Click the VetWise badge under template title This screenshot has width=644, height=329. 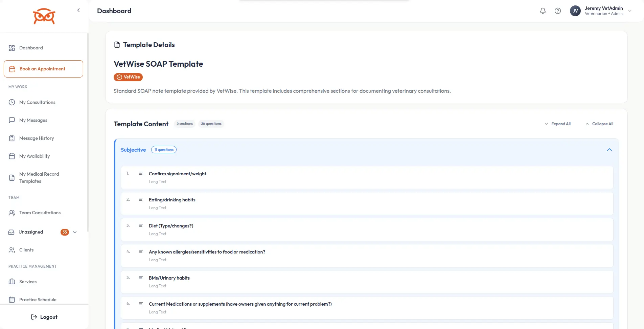click(x=128, y=77)
